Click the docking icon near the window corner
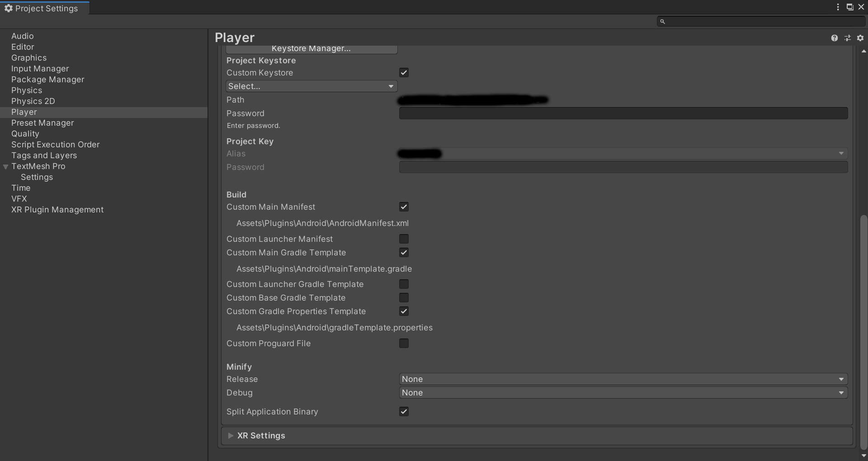This screenshot has height=461, width=868. tap(850, 7)
